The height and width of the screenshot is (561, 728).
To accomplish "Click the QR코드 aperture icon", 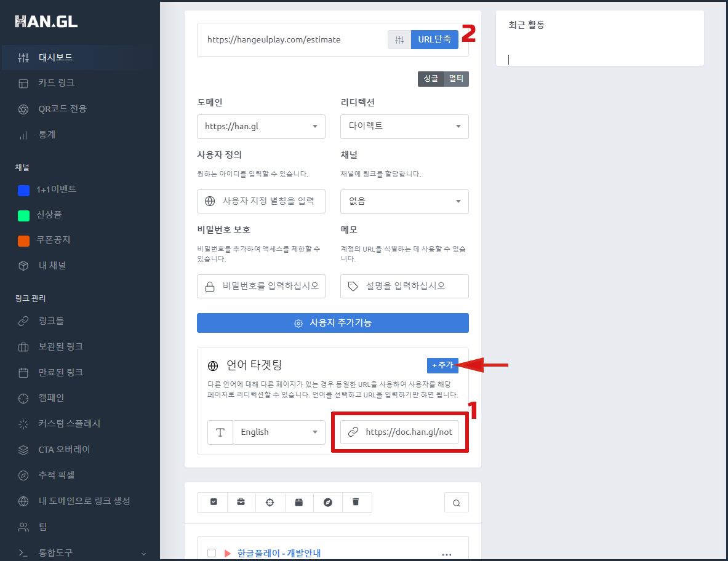I will pyautogui.click(x=23, y=109).
